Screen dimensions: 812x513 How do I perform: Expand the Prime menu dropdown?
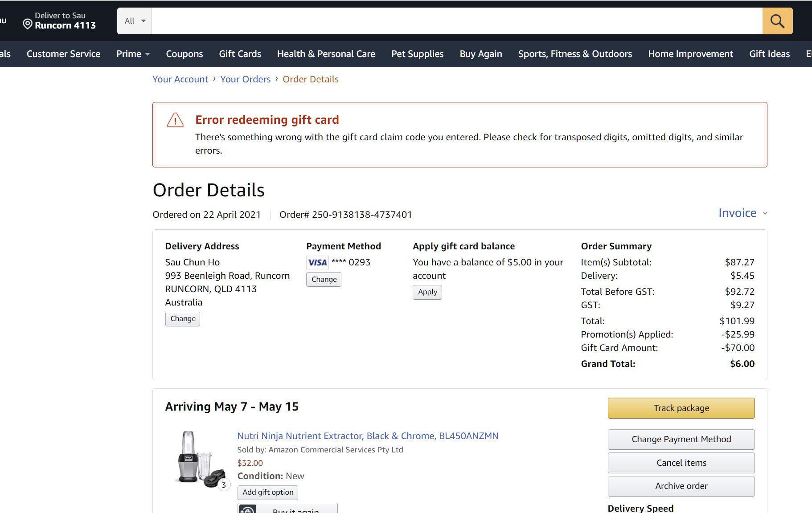(x=133, y=54)
